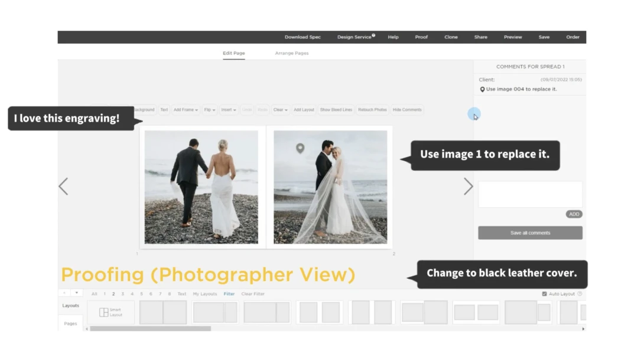Open the Add Frame dropdown
The image size is (644, 362).
(186, 110)
